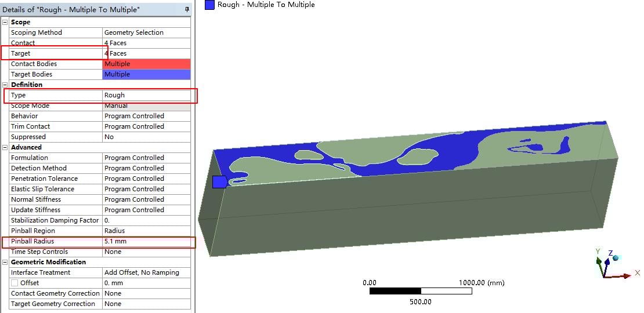Screen dimensions: 644x313
Task: Open Detection Method Program Controlled value
Action: [146, 168]
